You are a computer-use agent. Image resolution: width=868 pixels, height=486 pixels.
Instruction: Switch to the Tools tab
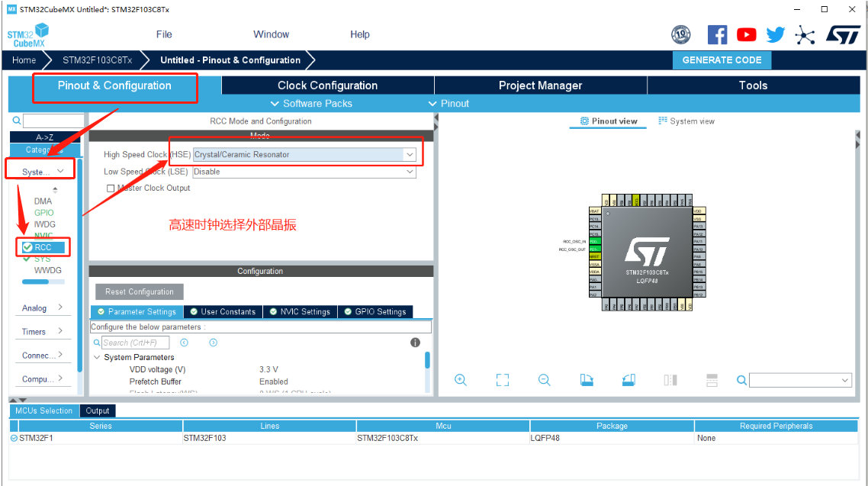[x=754, y=85]
